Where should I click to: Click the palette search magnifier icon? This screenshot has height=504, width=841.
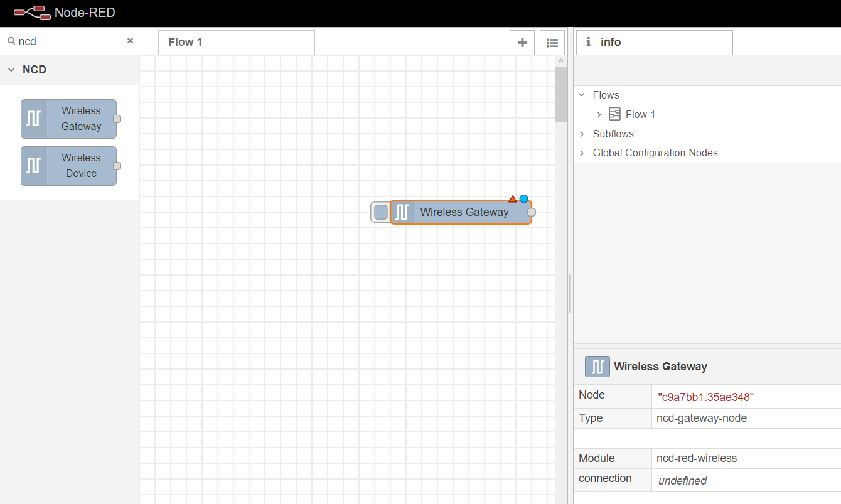pyautogui.click(x=11, y=41)
